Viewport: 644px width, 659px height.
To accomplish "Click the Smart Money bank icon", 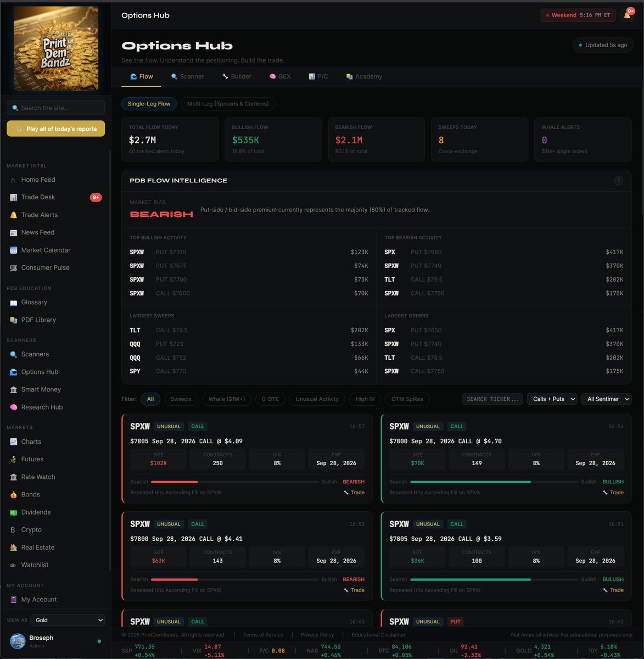I will 13,389.
